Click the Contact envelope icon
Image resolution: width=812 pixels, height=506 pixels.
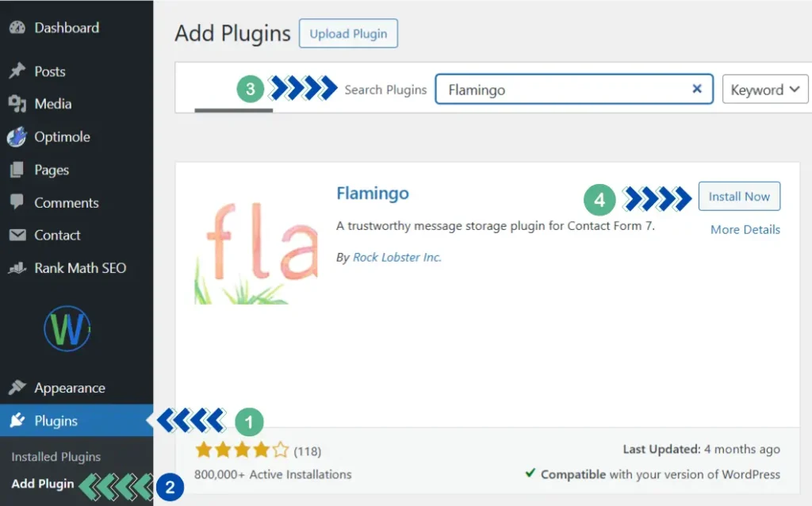17,236
